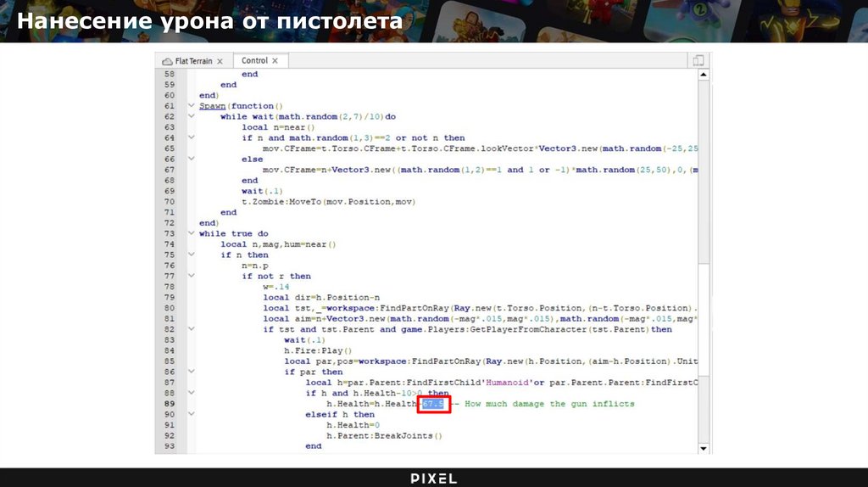Viewport: 868px width, 487px height.
Task: Fold the 'if par then' block on line 86
Action: [x=191, y=372]
